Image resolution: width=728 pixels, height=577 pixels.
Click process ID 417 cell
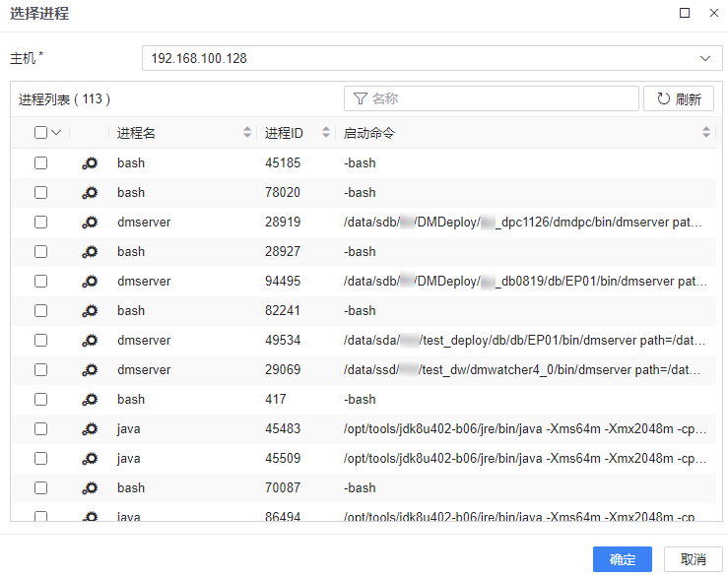point(275,399)
